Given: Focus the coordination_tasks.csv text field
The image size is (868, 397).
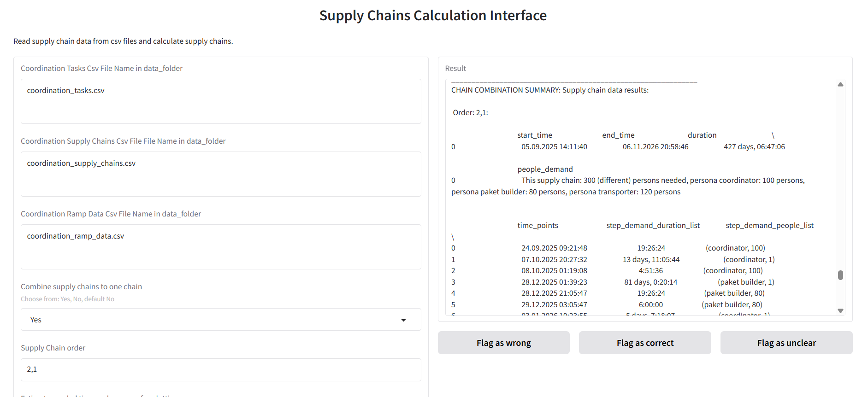Looking at the screenshot, I should tap(221, 101).
